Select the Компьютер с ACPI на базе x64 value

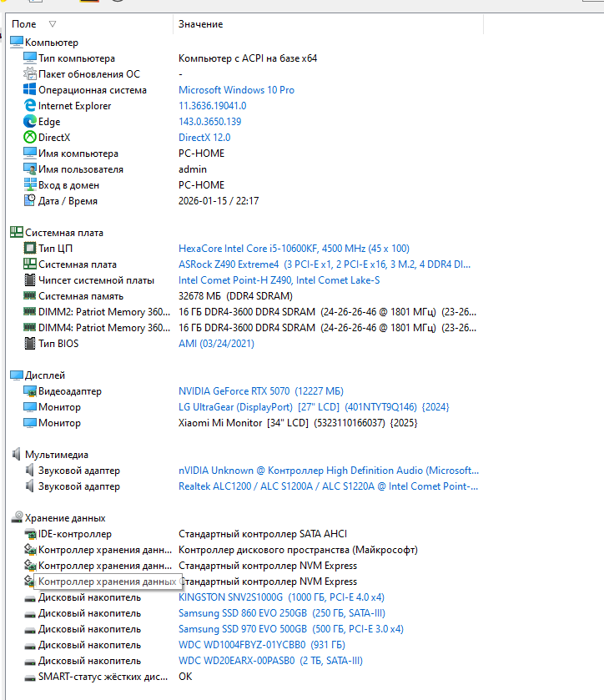click(248, 58)
